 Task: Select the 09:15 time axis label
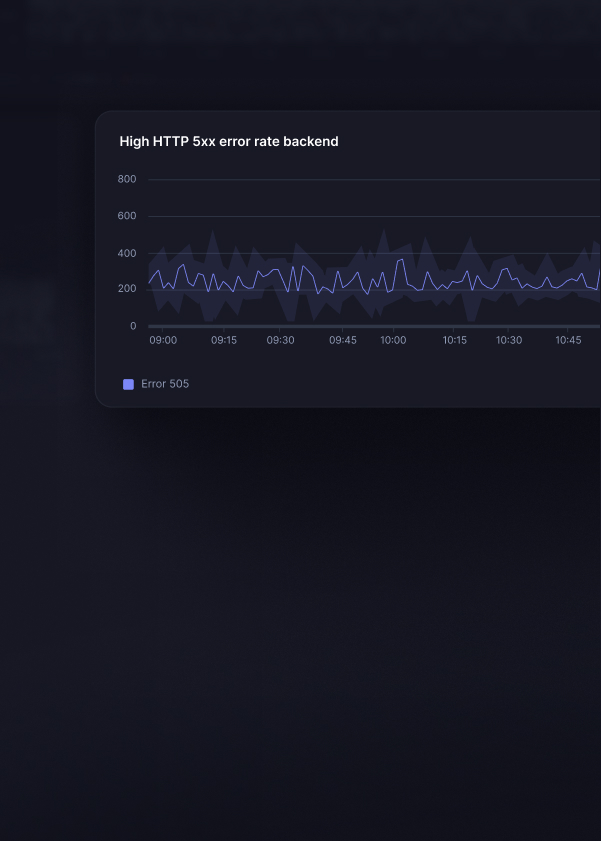[x=224, y=340]
